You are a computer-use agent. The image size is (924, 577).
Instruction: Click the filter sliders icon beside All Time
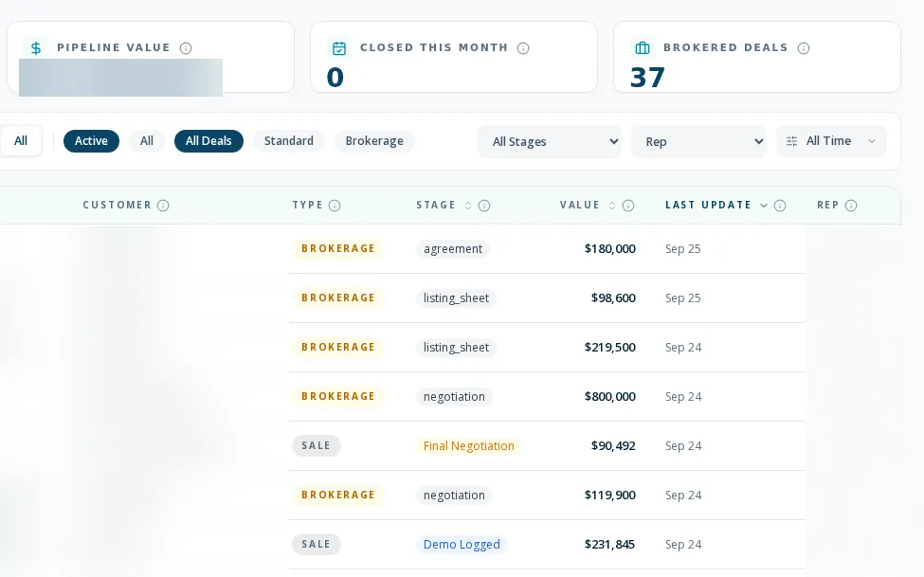[x=792, y=141]
